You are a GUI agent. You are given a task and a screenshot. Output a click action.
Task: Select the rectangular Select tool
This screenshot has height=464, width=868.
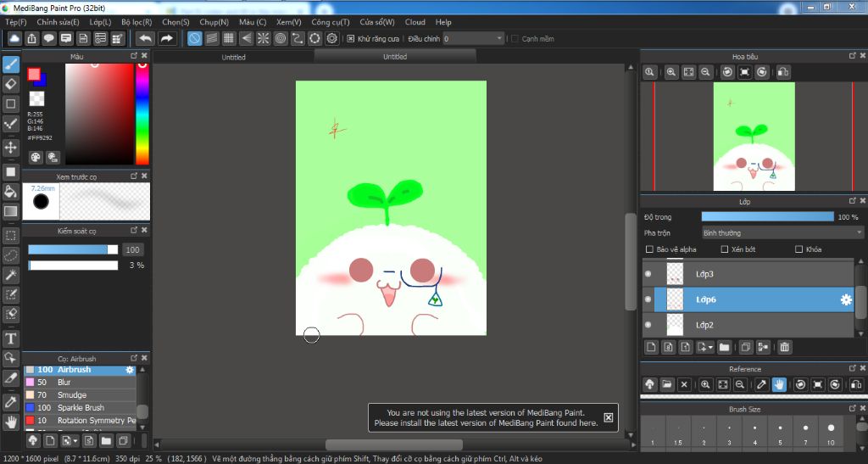10,235
